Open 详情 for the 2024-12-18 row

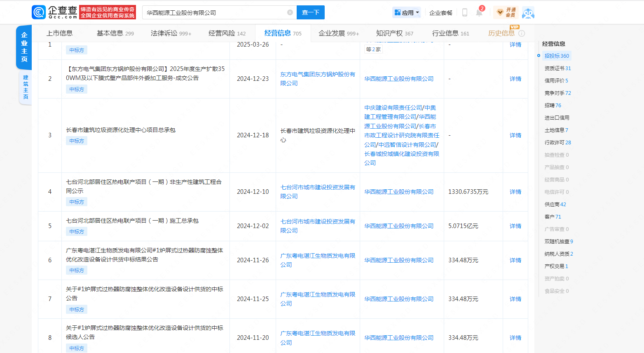(x=515, y=135)
